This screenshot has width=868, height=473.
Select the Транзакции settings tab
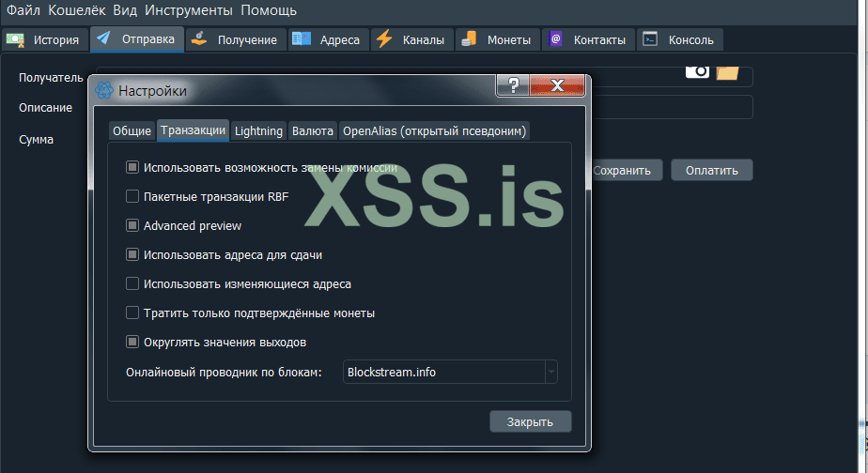193,130
